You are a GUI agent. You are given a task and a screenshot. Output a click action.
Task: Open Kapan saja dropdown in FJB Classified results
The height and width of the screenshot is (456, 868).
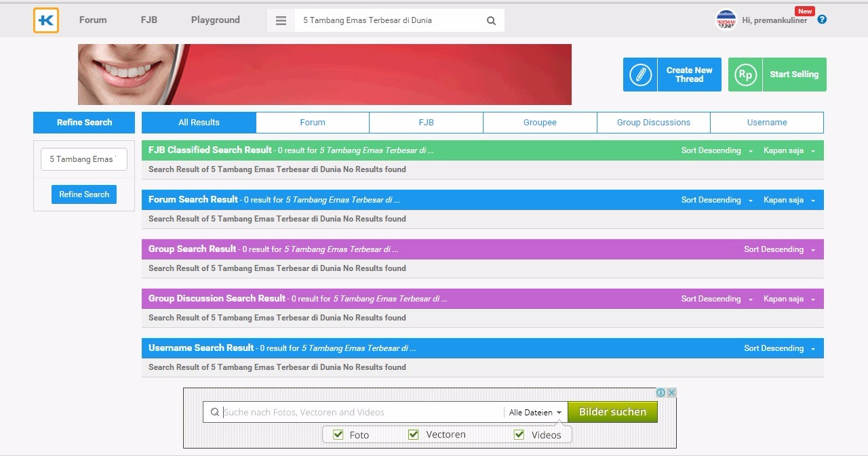pyautogui.click(x=789, y=150)
